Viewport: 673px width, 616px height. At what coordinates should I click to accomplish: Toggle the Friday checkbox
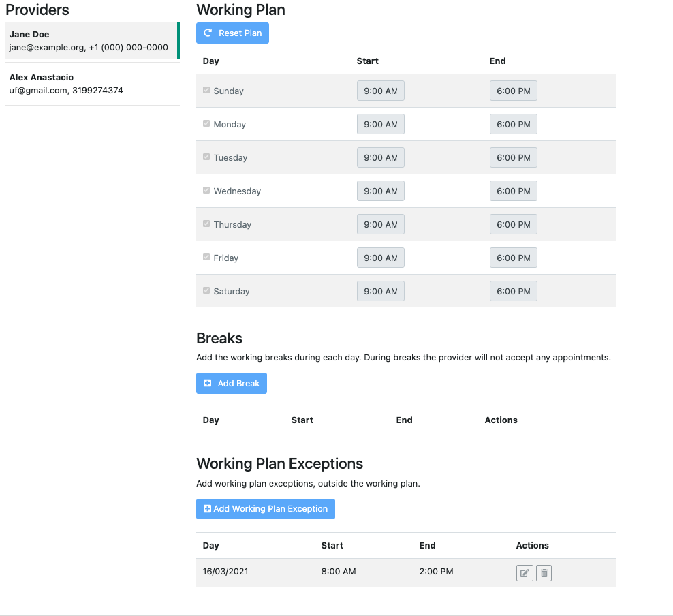click(206, 257)
